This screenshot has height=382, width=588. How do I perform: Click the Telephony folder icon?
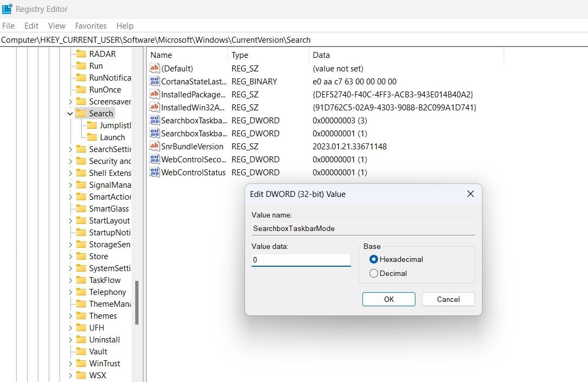pyautogui.click(x=81, y=292)
